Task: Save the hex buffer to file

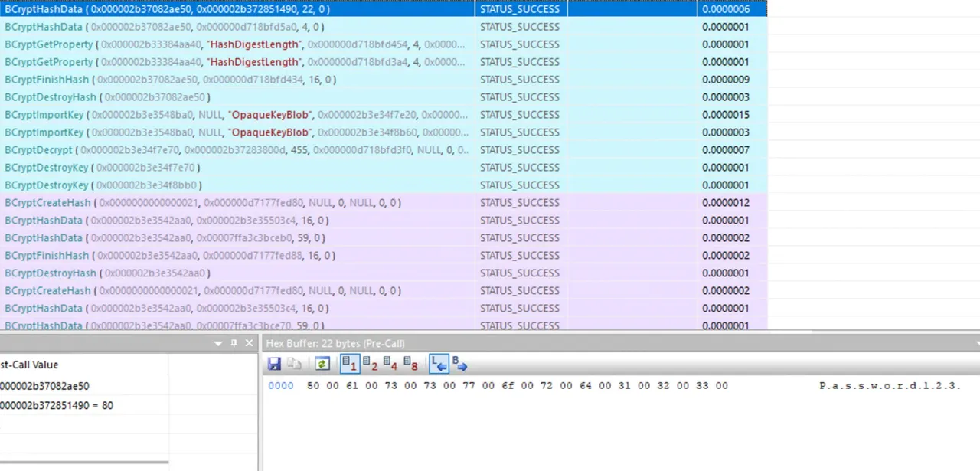Action: pyautogui.click(x=274, y=363)
